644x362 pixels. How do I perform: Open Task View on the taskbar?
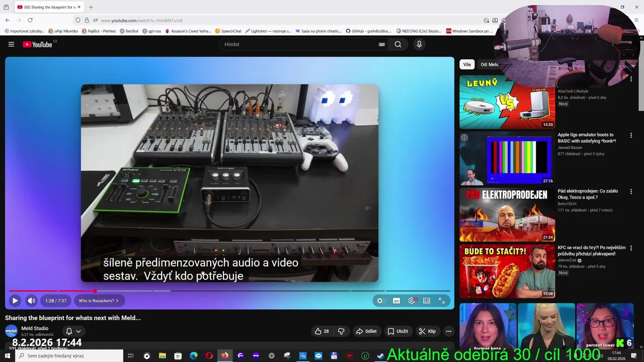[131, 356]
